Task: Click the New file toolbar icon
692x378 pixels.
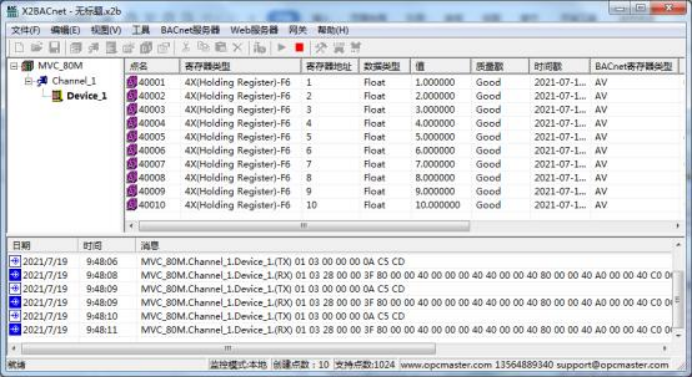Action: coord(19,47)
